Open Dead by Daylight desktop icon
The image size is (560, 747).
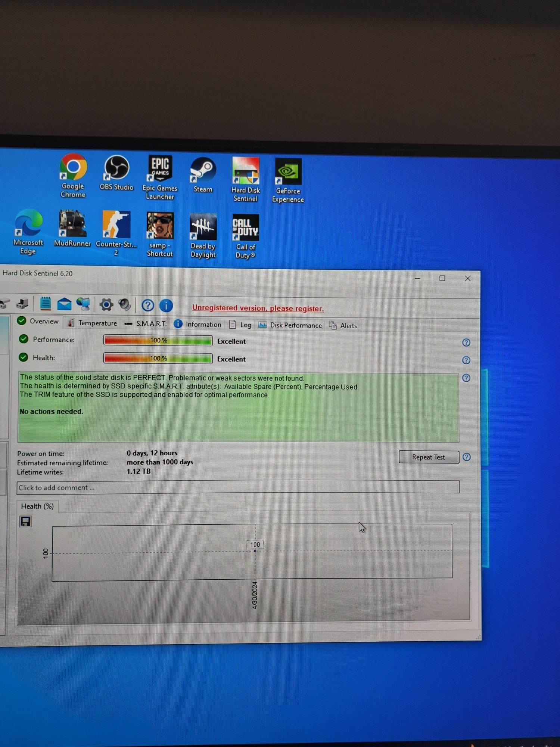(203, 236)
